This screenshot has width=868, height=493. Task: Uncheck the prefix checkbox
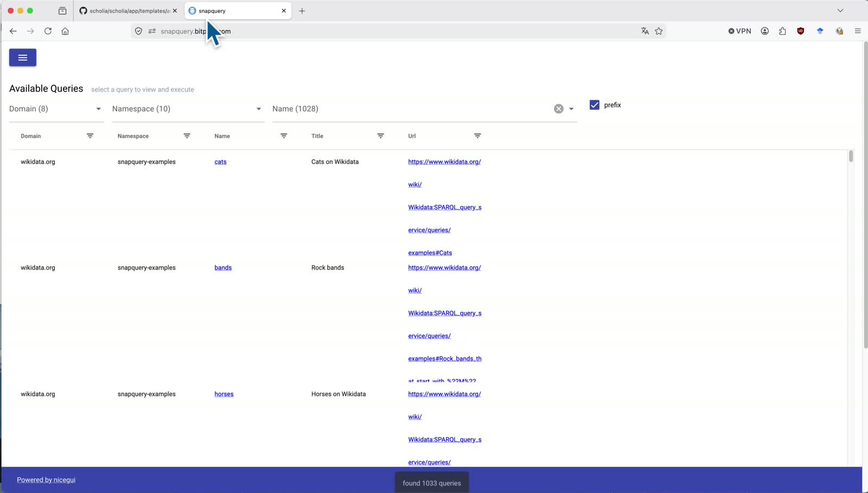point(595,105)
